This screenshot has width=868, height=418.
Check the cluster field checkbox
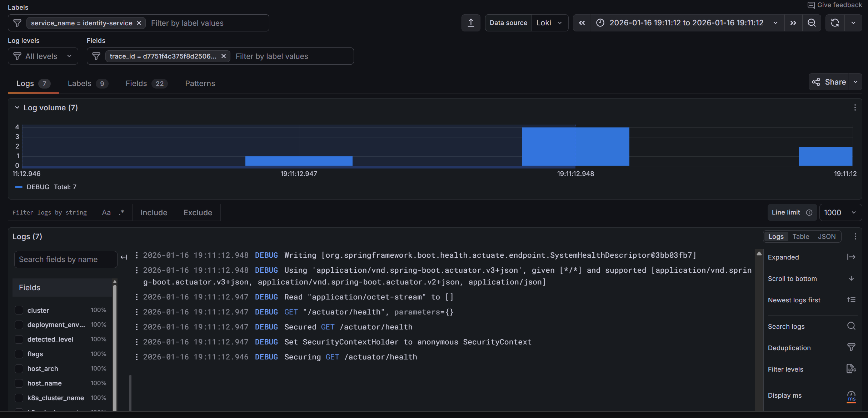[x=19, y=310]
